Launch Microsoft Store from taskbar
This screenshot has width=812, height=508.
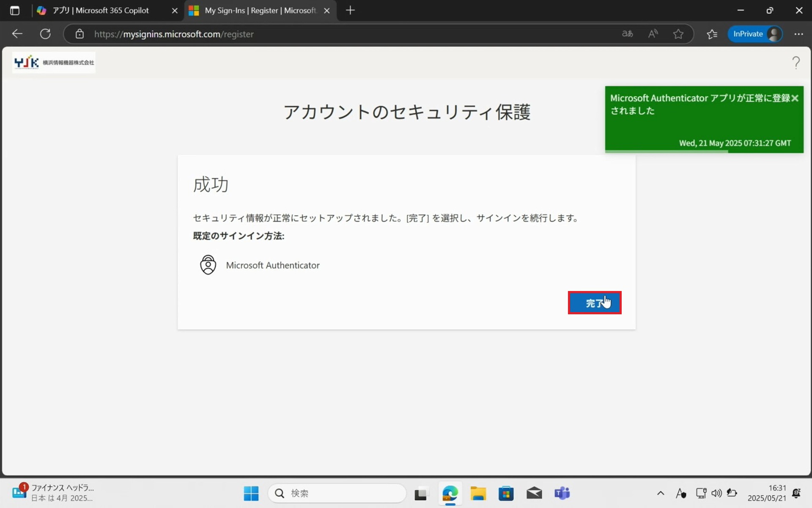[x=506, y=494]
